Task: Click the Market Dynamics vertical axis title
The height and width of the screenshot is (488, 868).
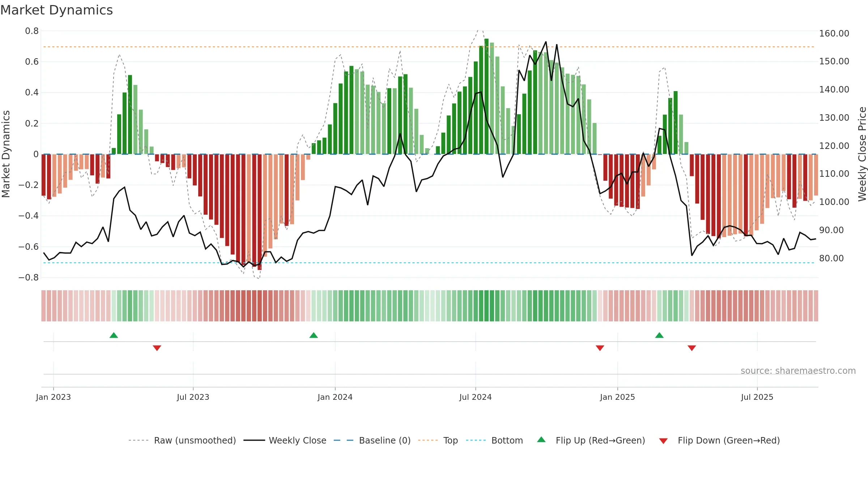Action: tap(6, 154)
